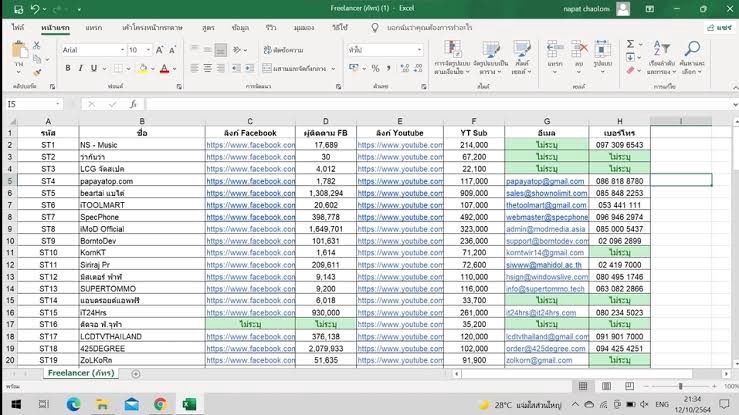Apply the yellow fill color bucket
Viewport: 739px width, 415px height.
143,69
